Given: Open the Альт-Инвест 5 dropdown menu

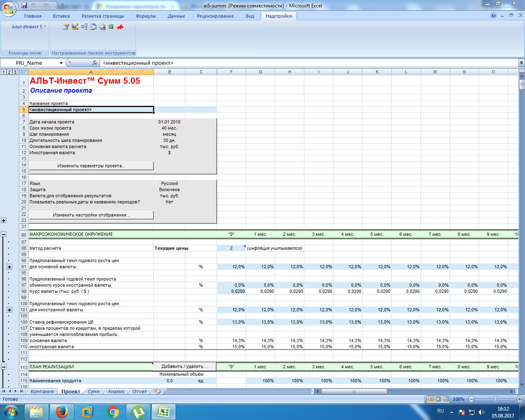Looking at the screenshot, I should [x=29, y=27].
